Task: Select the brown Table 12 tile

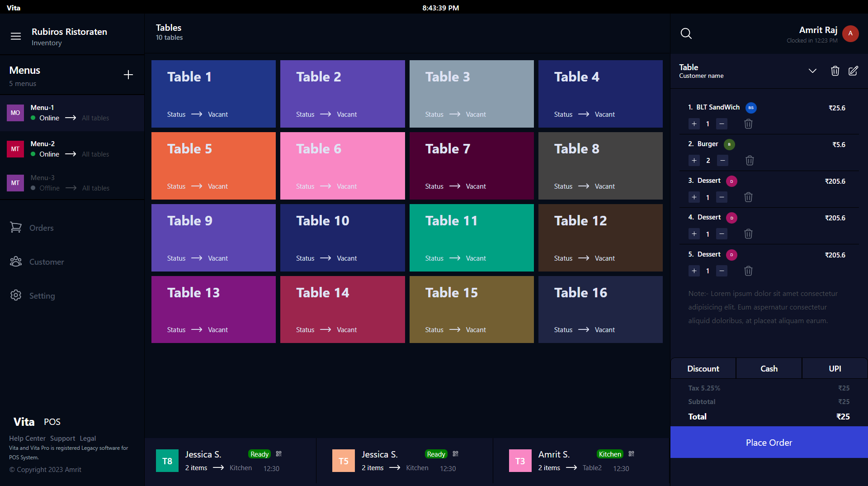Action: [x=600, y=238]
